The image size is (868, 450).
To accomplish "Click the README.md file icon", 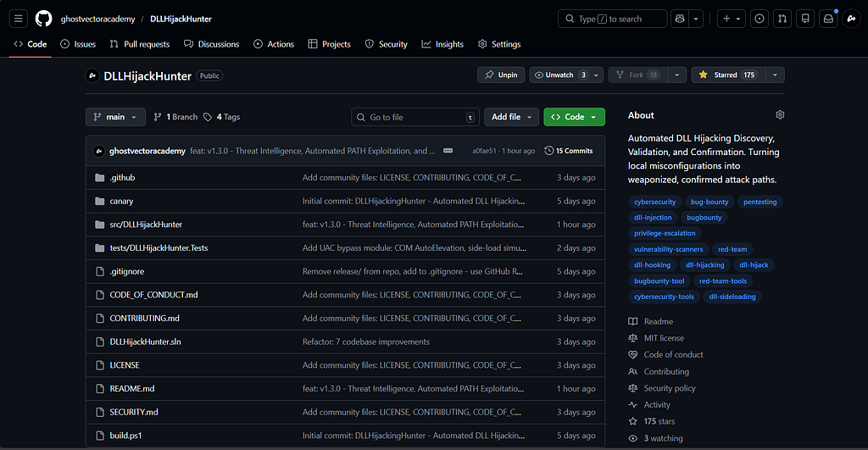I will point(100,389).
